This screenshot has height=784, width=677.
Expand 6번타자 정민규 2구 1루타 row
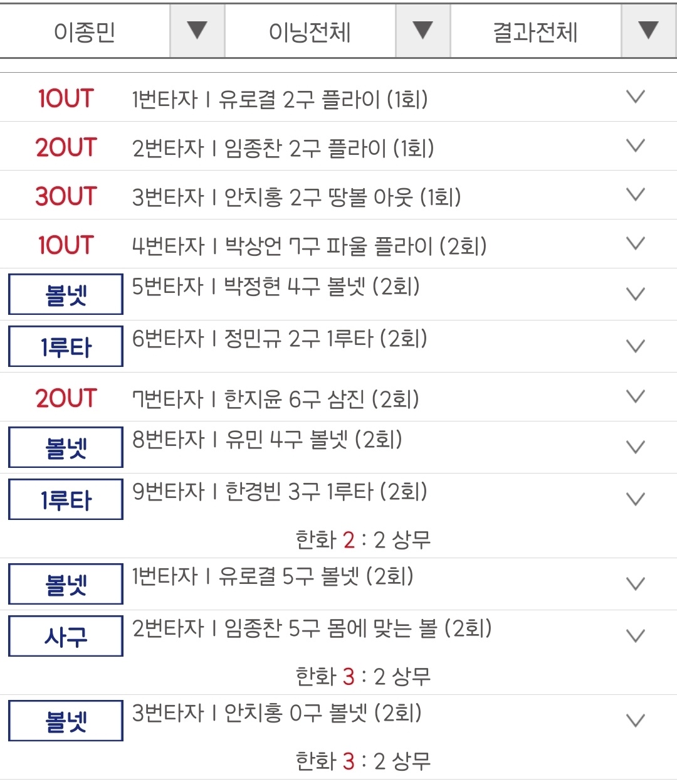(x=636, y=346)
